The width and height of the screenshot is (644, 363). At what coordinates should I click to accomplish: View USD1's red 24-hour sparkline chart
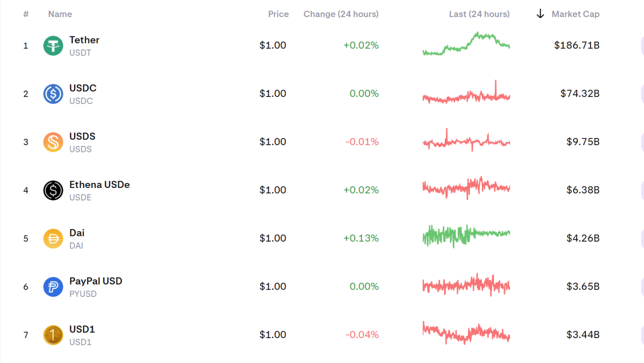click(x=466, y=333)
